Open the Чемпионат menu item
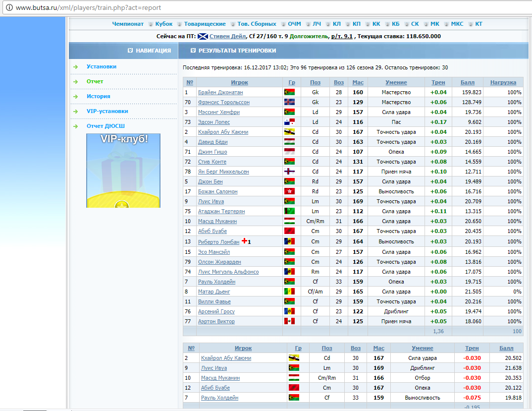The height and width of the screenshot is (411, 532). click(128, 24)
